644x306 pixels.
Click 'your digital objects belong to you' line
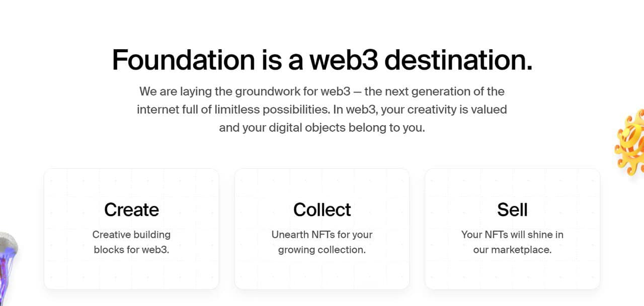click(322, 128)
